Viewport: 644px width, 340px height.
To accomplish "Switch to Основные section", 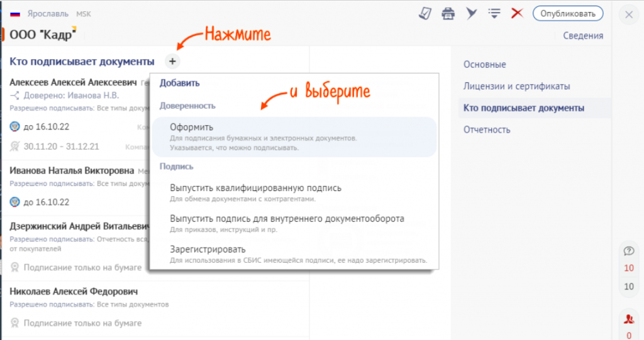I will tap(484, 64).
